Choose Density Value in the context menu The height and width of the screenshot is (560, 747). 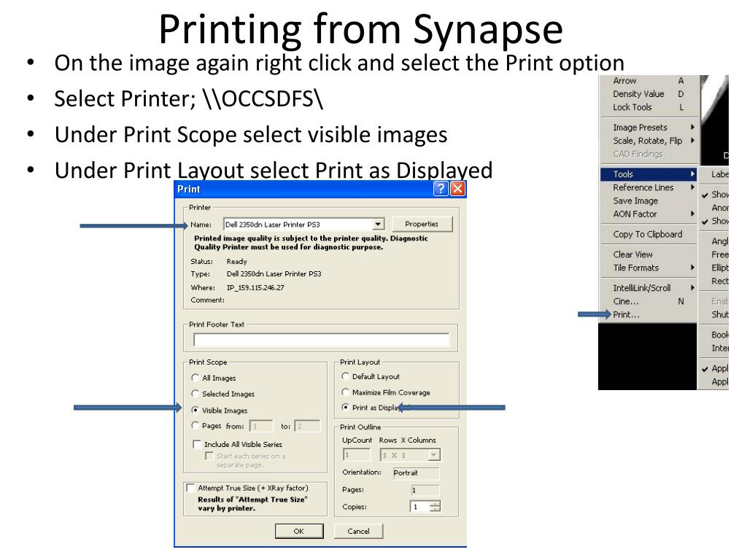[649, 94]
